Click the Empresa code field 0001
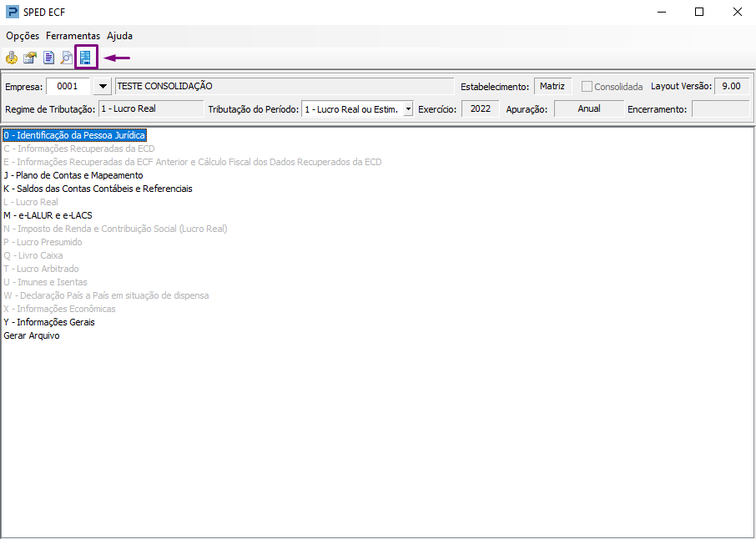The image size is (756, 539). (68, 87)
